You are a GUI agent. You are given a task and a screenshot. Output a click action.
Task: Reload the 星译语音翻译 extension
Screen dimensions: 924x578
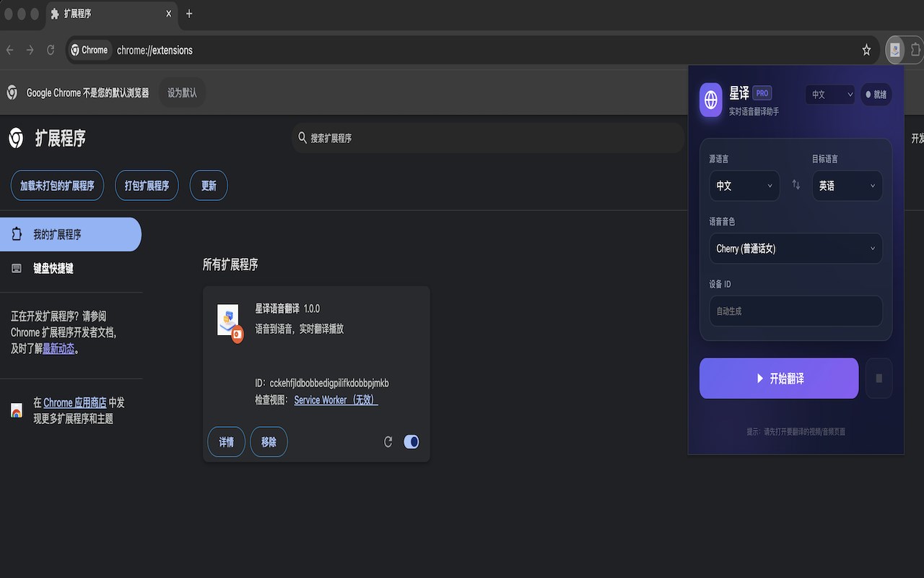pos(388,441)
